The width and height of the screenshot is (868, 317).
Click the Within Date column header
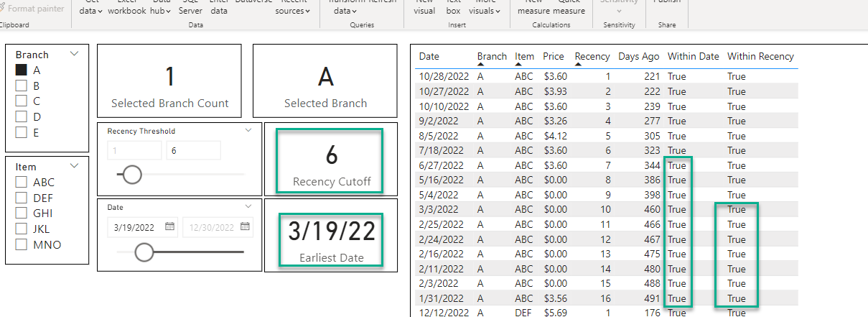[x=693, y=56]
